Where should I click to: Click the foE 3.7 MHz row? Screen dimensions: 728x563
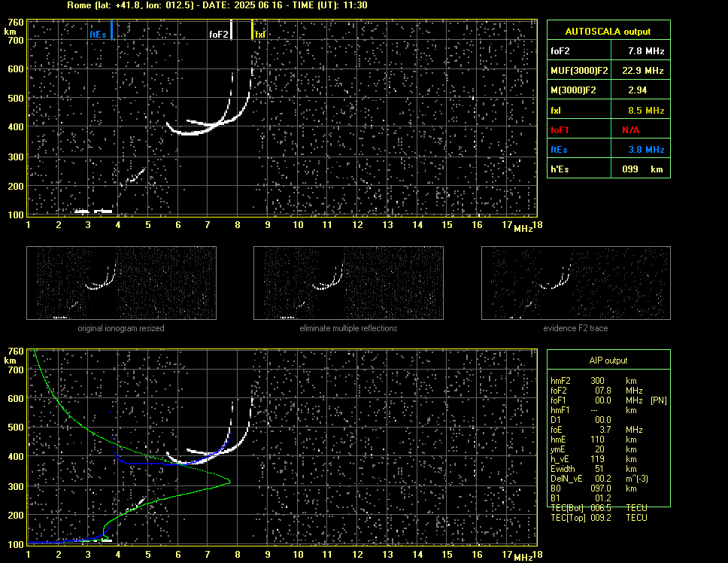pyautogui.click(x=596, y=430)
